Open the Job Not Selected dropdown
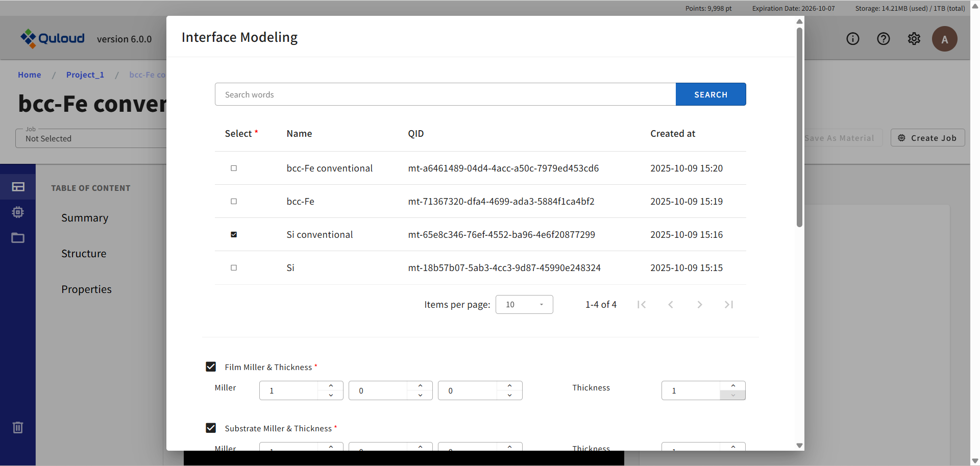 [x=92, y=138]
